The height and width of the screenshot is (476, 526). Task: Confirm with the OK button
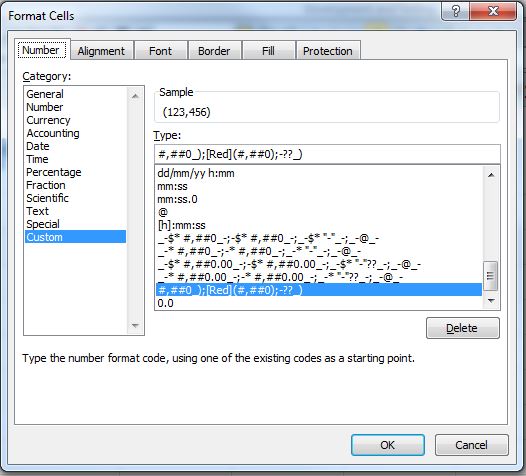click(x=388, y=445)
